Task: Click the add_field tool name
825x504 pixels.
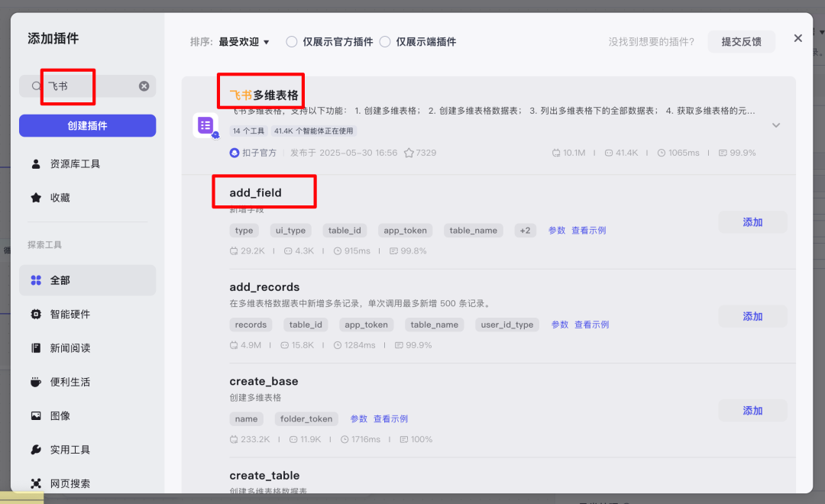Action: (256, 192)
